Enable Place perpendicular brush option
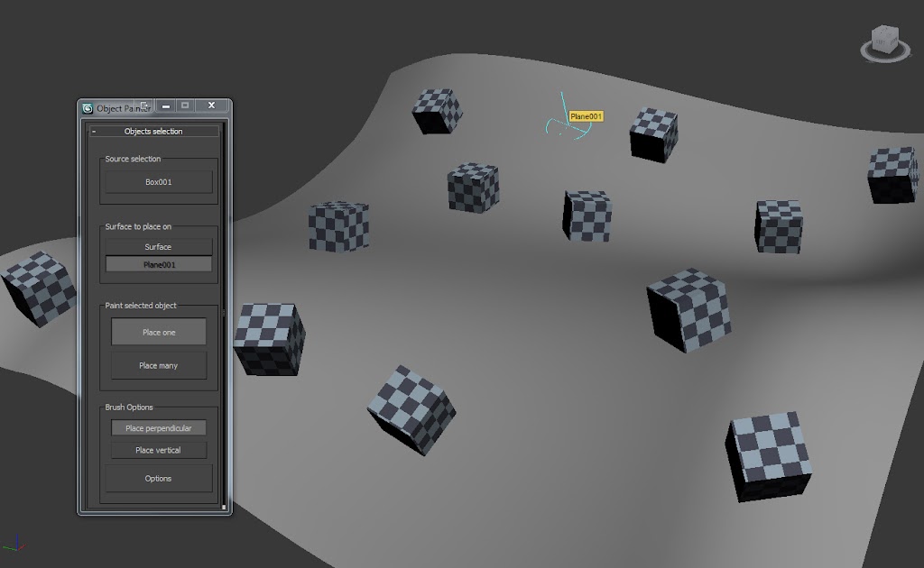The image size is (924, 568). (159, 428)
